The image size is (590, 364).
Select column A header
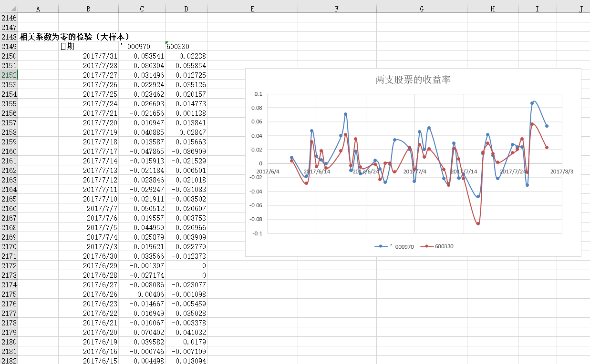click(38, 9)
